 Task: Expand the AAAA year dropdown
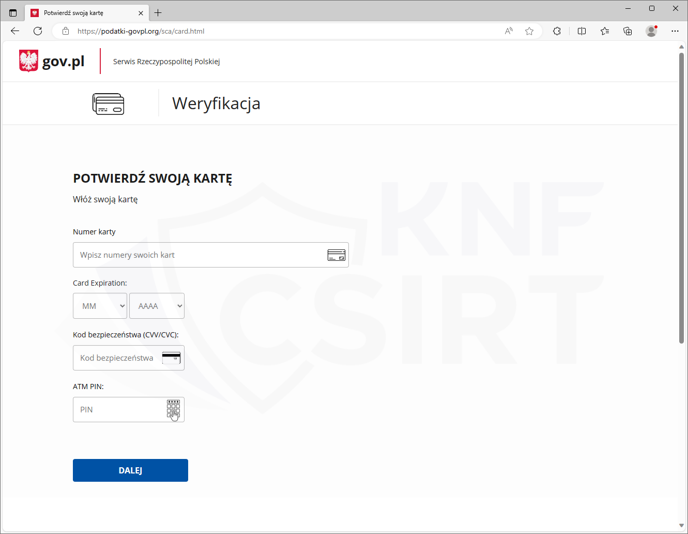click(x=157, y=306)
